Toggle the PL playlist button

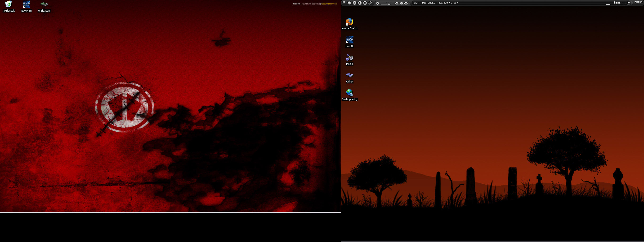402,3
